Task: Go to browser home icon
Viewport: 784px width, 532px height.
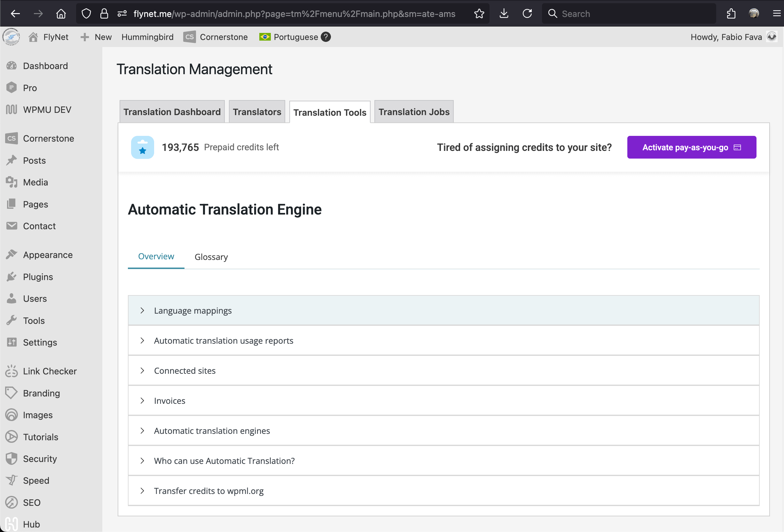Action: (x=61, y=13)
